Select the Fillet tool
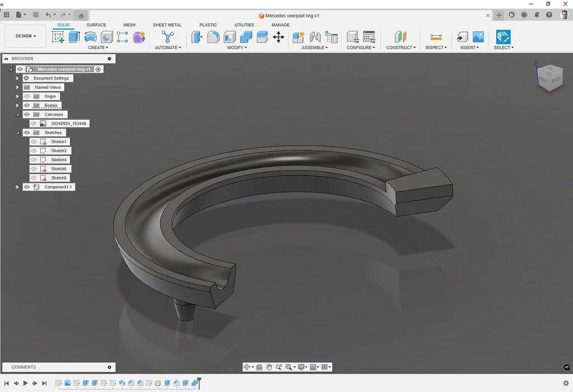Viewport: 573px width, 392px height. click(x=213, y=37)
